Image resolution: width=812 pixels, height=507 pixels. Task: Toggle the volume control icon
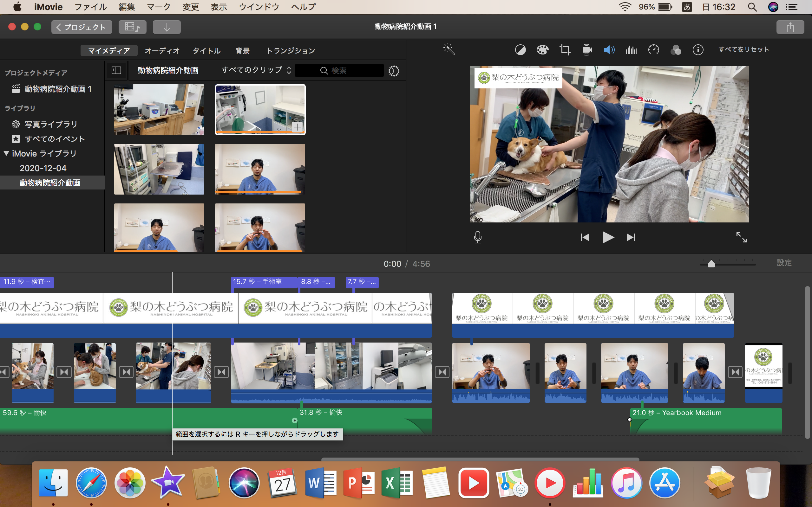point(609,50)
